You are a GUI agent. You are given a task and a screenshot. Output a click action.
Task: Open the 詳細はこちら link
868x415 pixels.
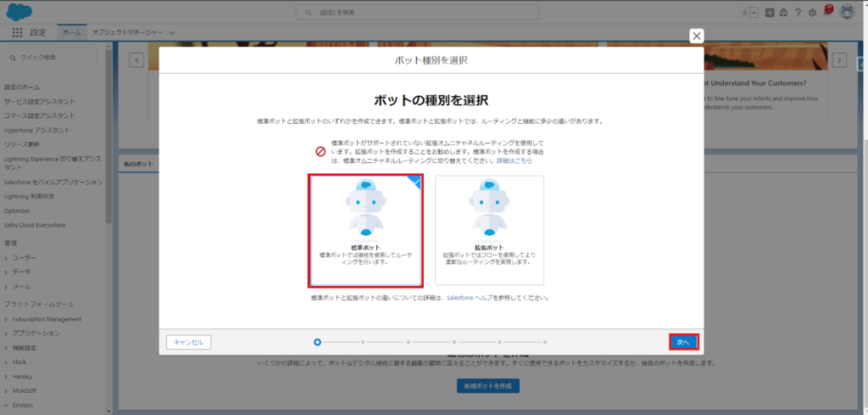click(515, 160)
